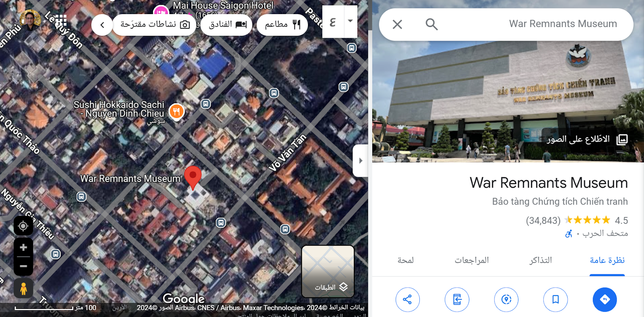Click the Nearby search icon button
Image resolution: width=644 pixels, height=317 pixels.
(506, 300)
